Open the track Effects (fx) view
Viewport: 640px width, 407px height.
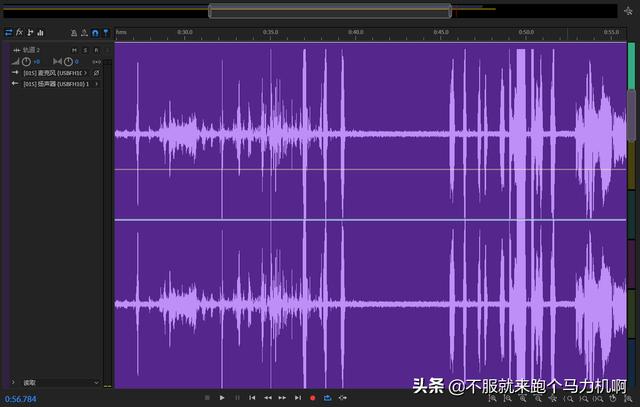[x=19, y=33]
